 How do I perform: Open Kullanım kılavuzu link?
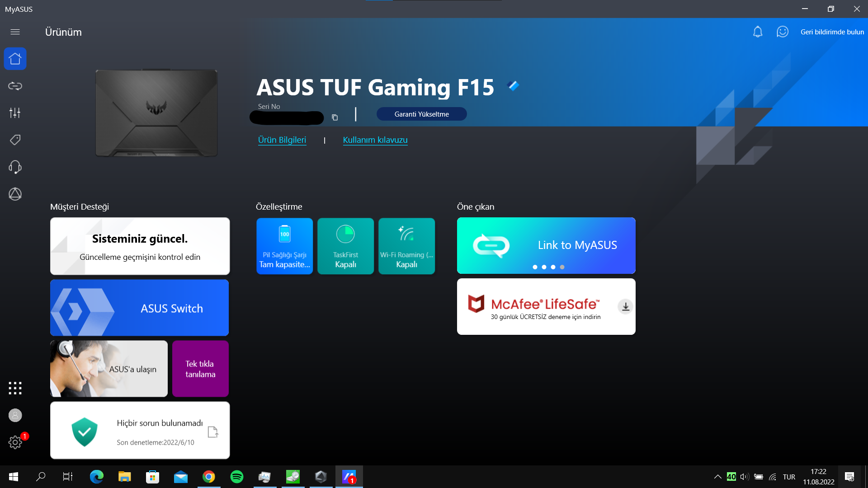(375, 140)
